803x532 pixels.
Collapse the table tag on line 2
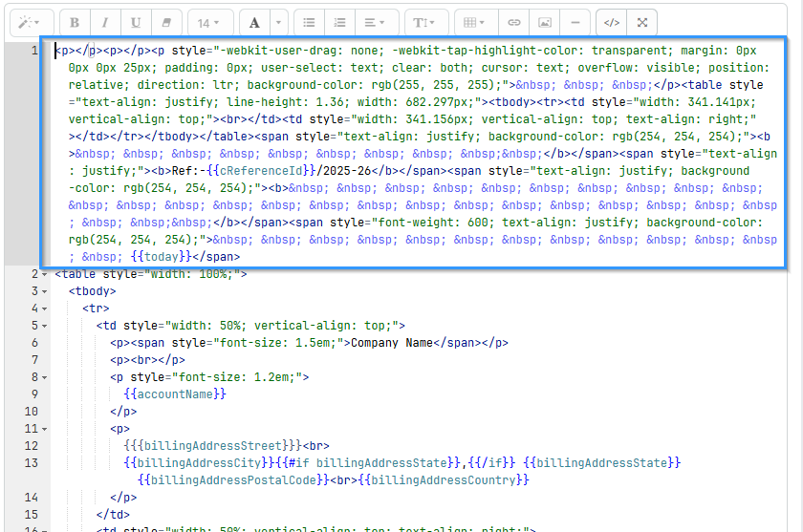[45, 275]
